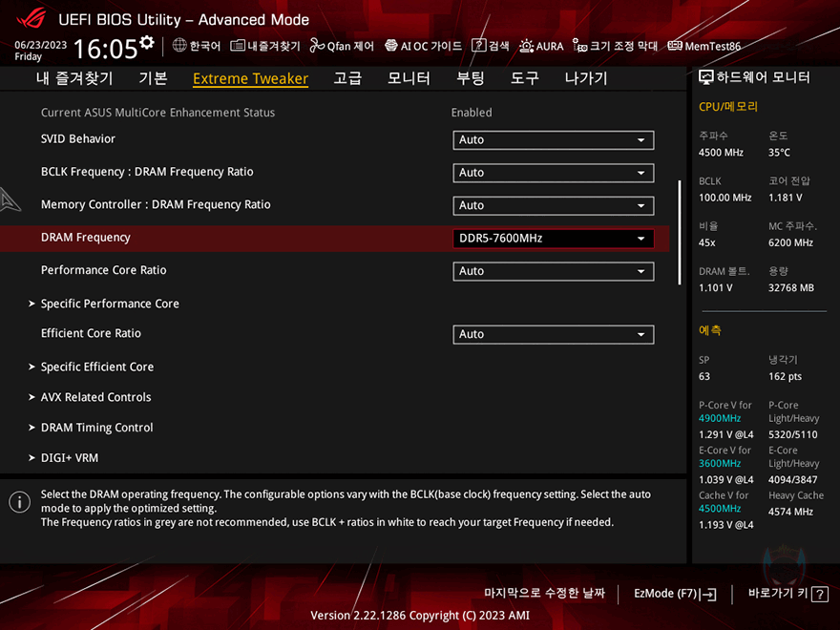Viewport: 840px width, 630px height.
Task: Launch MemTest86 icon
Action: click(675, 46)
